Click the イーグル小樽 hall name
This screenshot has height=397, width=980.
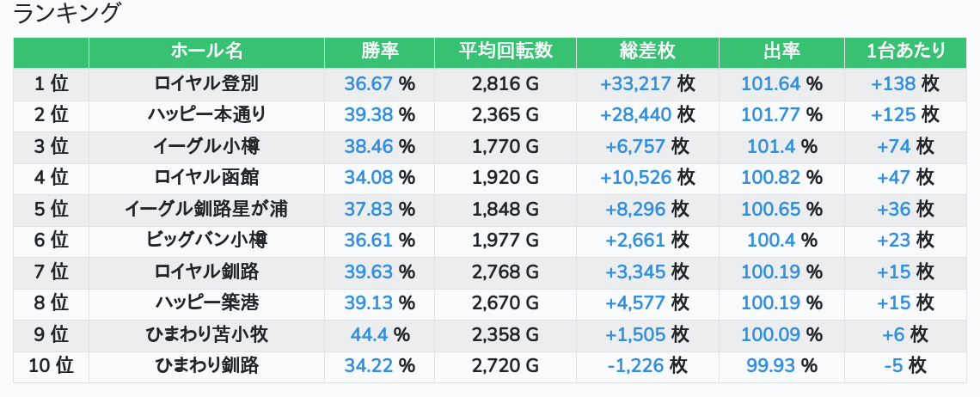click(x=206, y=146)
